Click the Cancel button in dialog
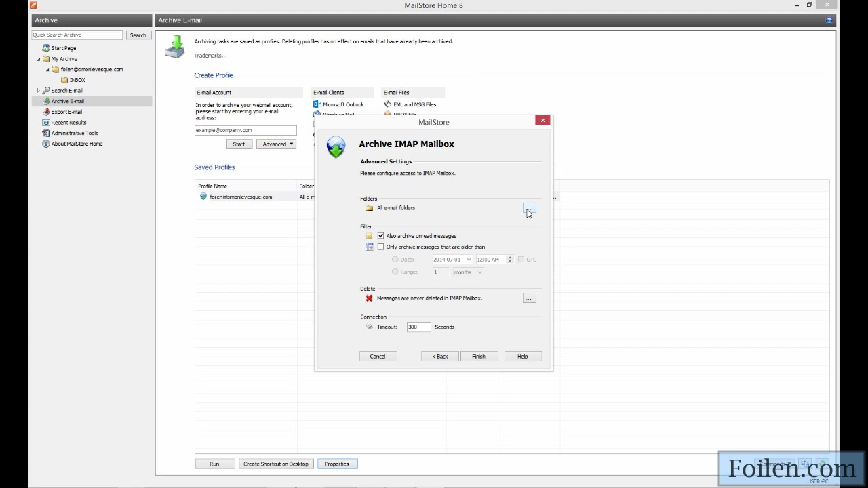 click(x=378, y=357)
